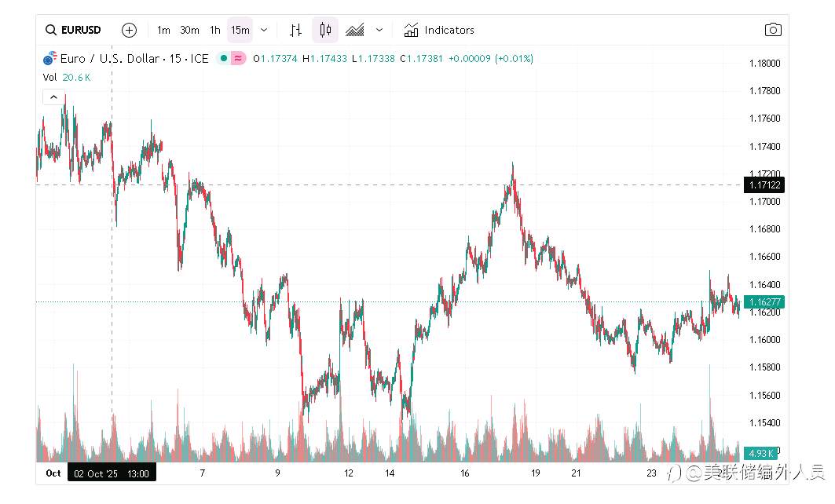Click the add symbol plus icon

[x=130, y=30]
